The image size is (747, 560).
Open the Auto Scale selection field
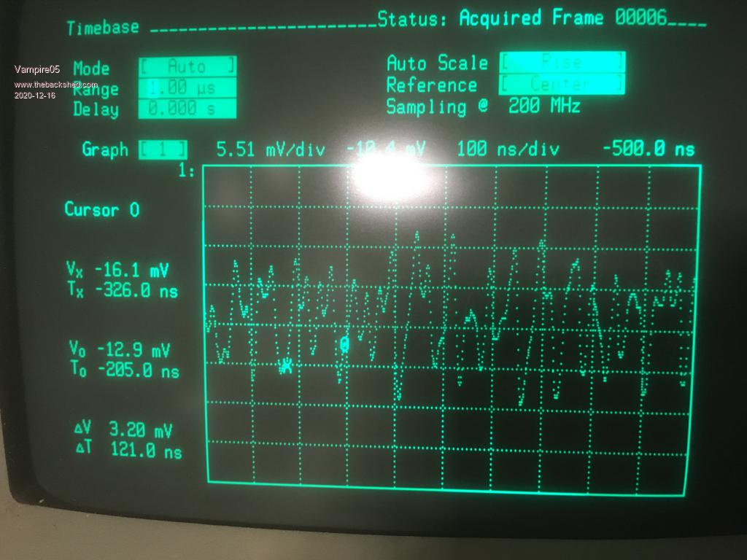(562, 62)
